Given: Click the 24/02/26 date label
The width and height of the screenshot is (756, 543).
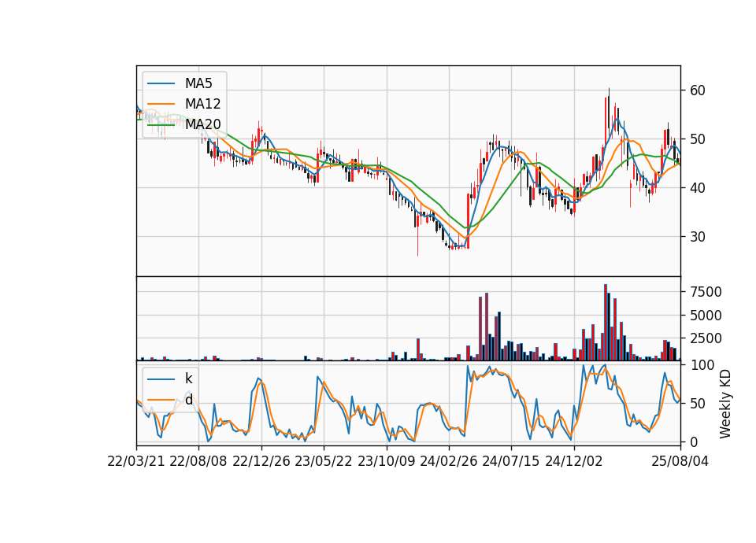Looking at the screenshot, I should pos(448,461).
